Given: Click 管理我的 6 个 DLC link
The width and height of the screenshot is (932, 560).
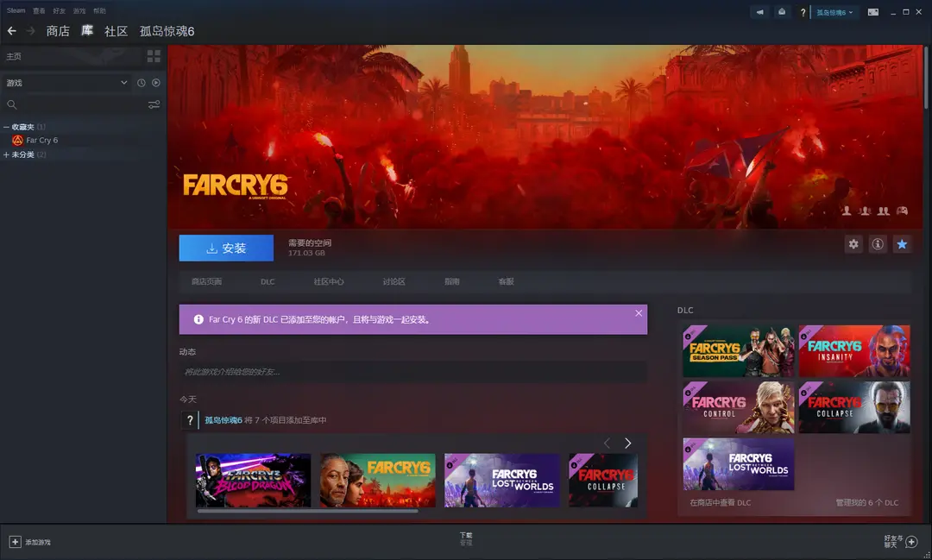Looking at the screenshot, I should (866, 502).
